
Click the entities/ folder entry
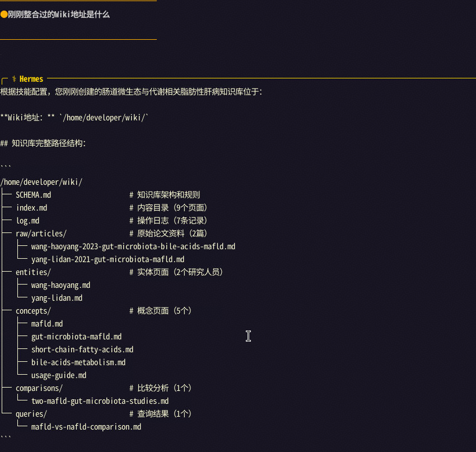pos(34,272)
